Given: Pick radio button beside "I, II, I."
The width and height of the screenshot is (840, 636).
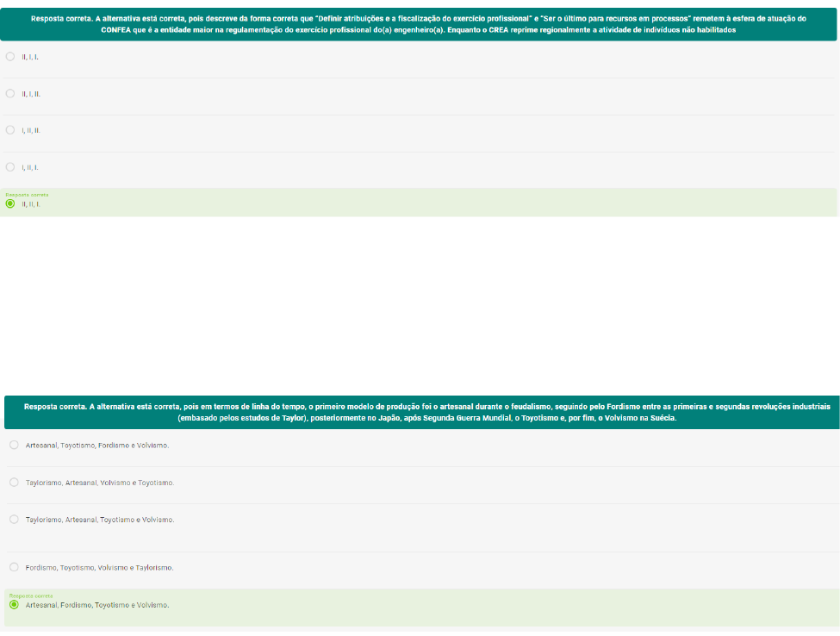Looking at the screenshot, I should [10, 166].
